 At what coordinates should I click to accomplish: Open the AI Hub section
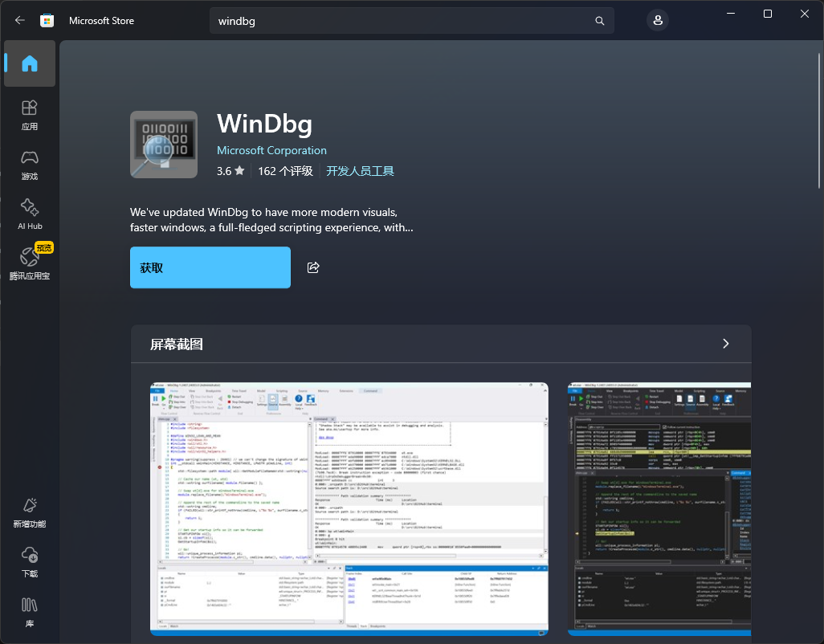pos(30,215)
